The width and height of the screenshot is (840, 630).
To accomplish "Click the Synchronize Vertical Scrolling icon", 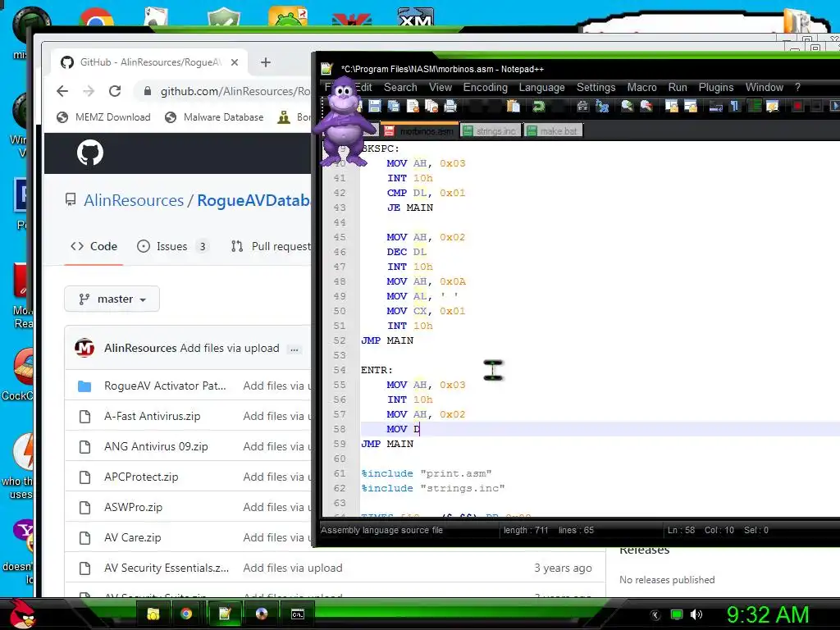I will pyautogui.click(x=672, y=106).
